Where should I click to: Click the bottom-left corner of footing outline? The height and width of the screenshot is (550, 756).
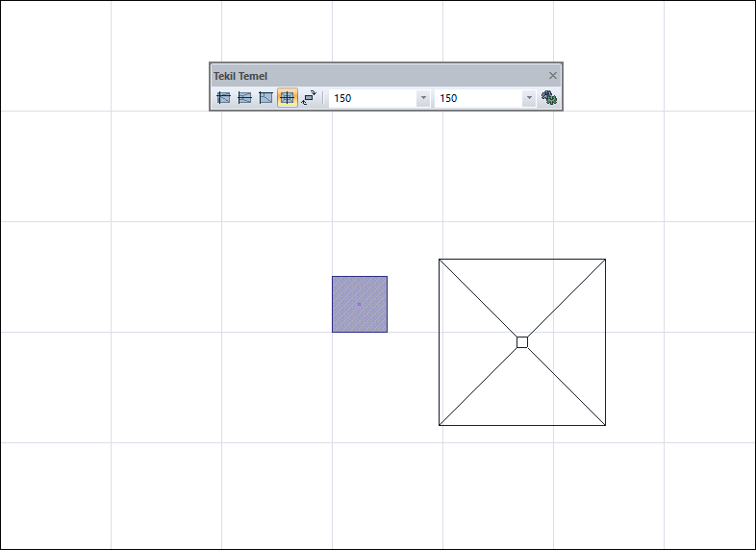pos(440,425)
